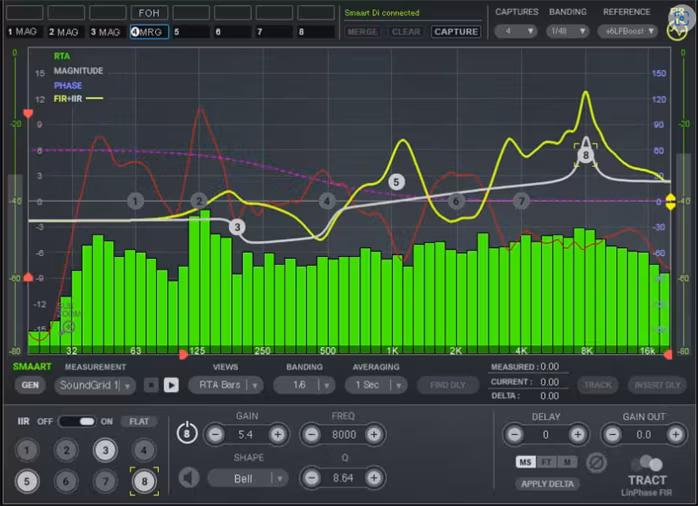
Task: Decrease gain with the minus button
Action: [x=216, y=434]
